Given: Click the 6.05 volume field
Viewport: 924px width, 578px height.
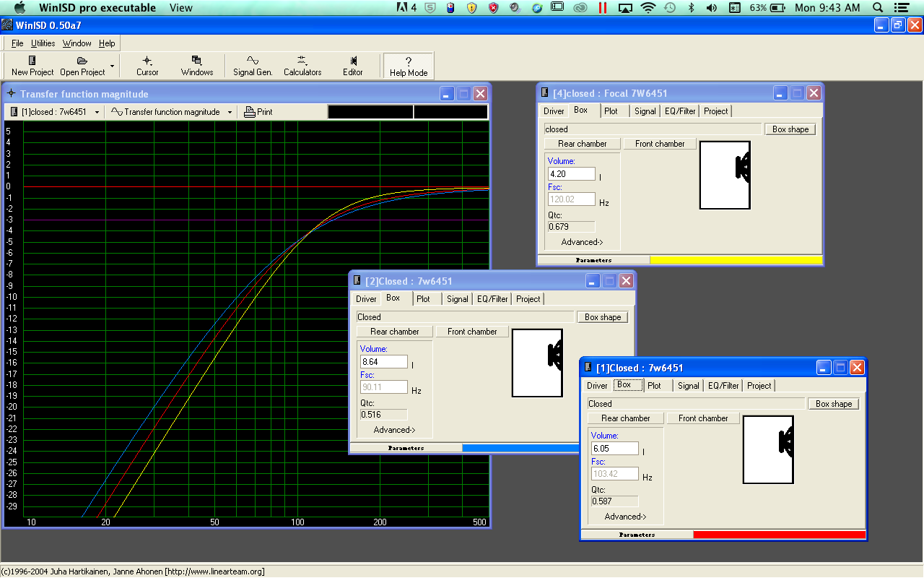Looking at the screenshot, I should (615, 449).
